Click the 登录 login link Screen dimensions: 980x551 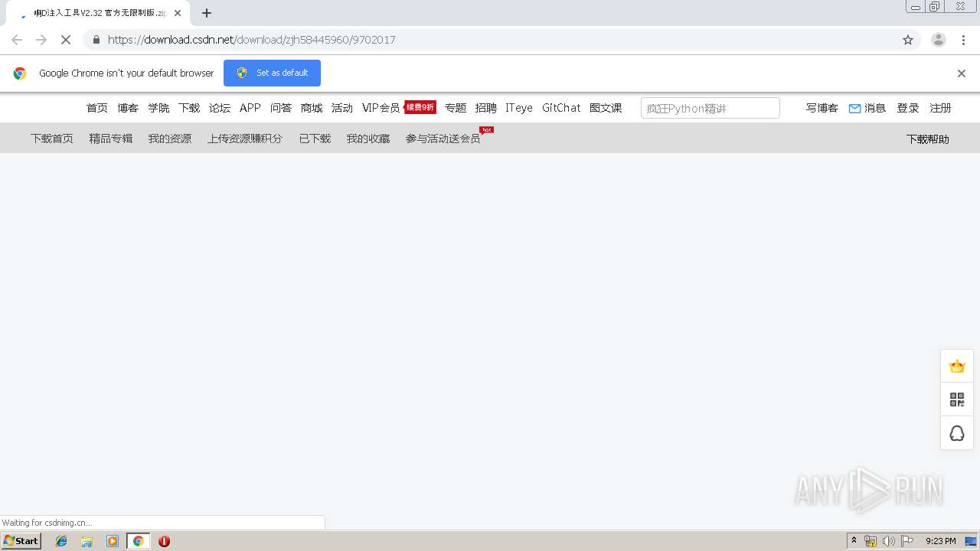coord(908,108)
